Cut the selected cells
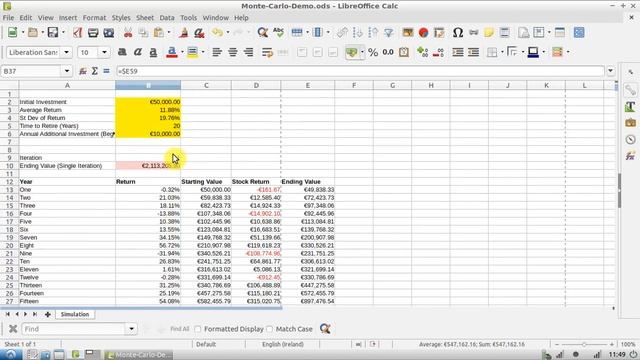 [128, 33]
